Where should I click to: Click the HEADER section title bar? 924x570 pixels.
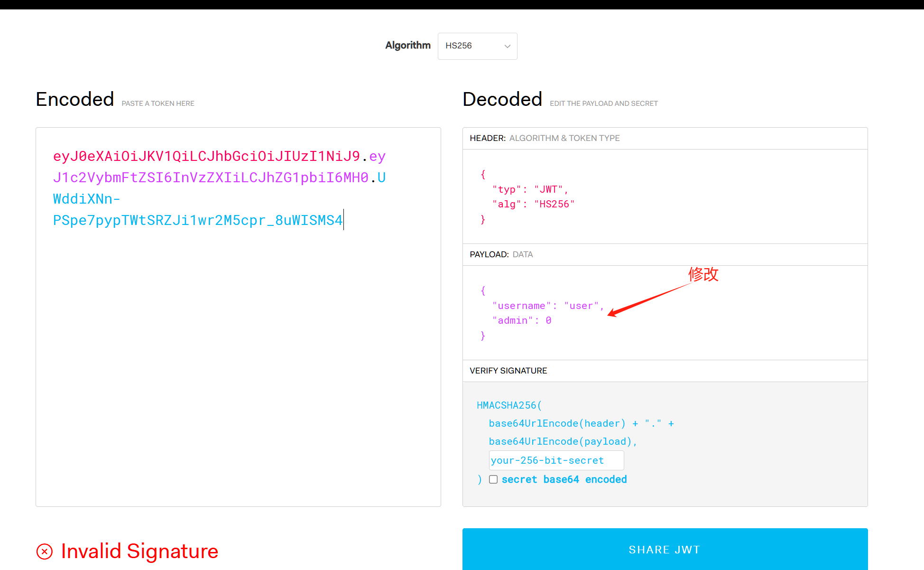545,138
